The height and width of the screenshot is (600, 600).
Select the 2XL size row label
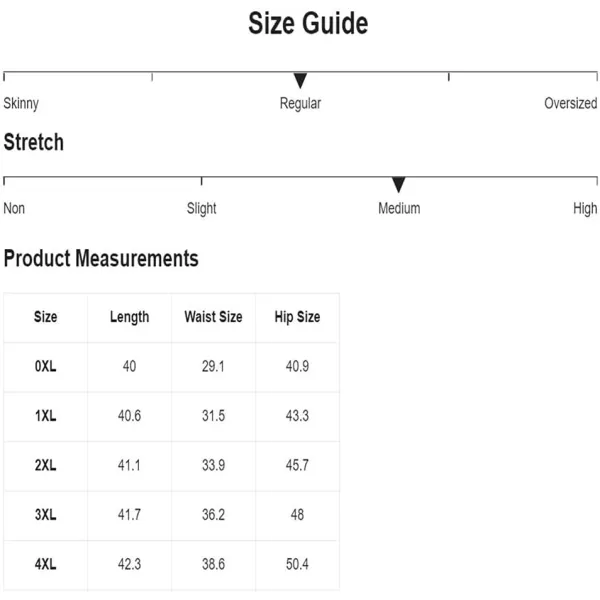click(46, 465)
